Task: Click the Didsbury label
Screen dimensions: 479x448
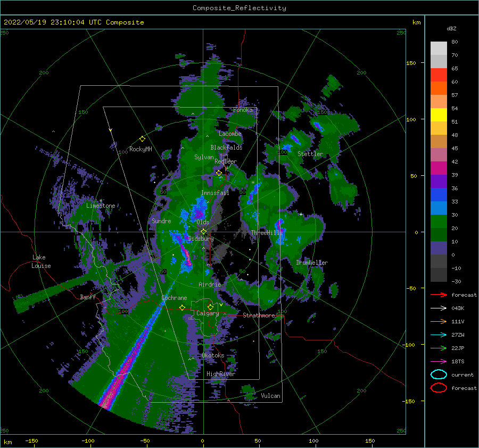Action: 201,239
